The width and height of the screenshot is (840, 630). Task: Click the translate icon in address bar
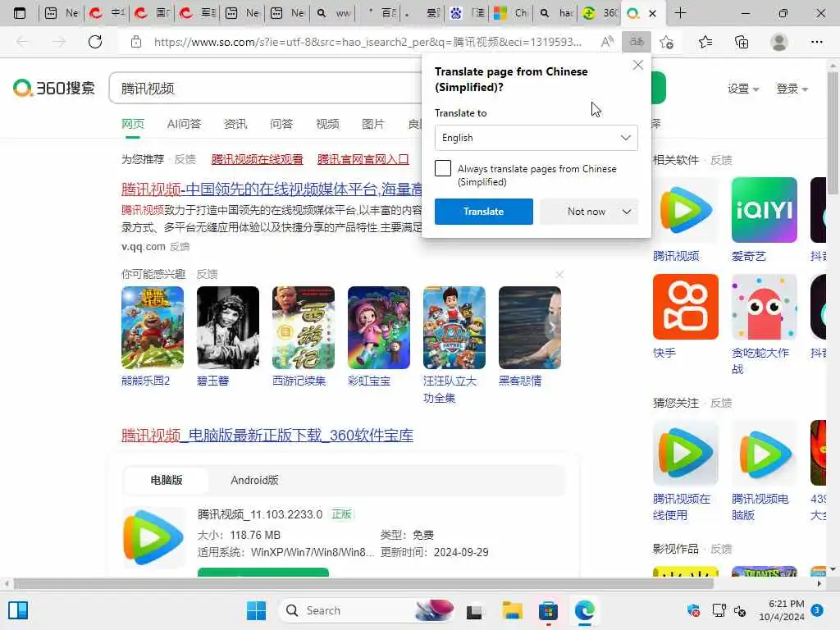[x=637, y=42]
